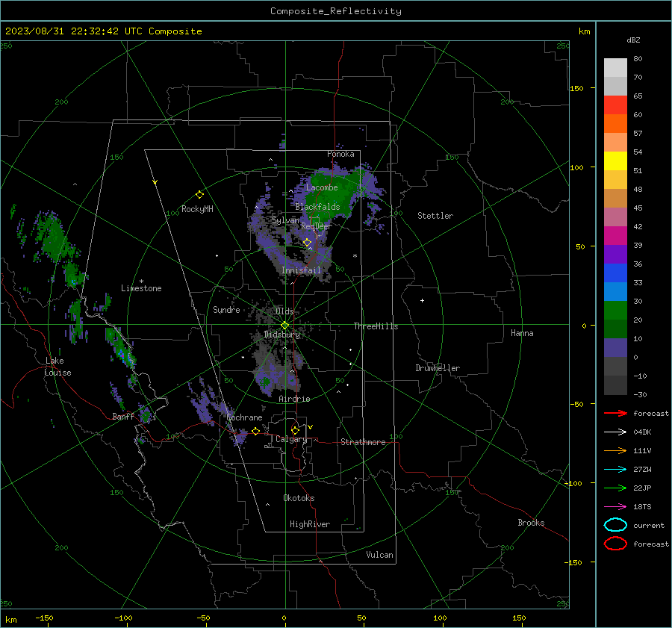Click the Ponoka city label
Image resolution: width=672 pixels, height=628 pixels.
(340, 154)
